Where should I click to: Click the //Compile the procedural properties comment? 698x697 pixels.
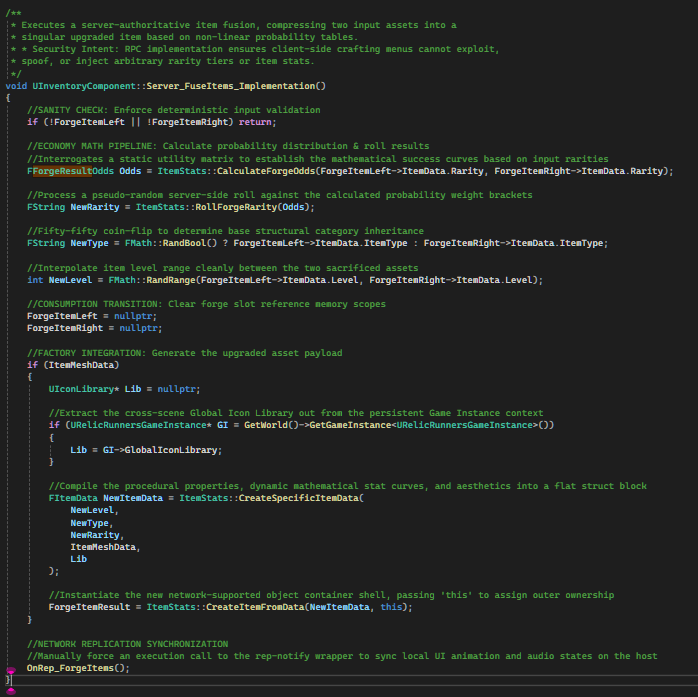(x=348, y=486)
